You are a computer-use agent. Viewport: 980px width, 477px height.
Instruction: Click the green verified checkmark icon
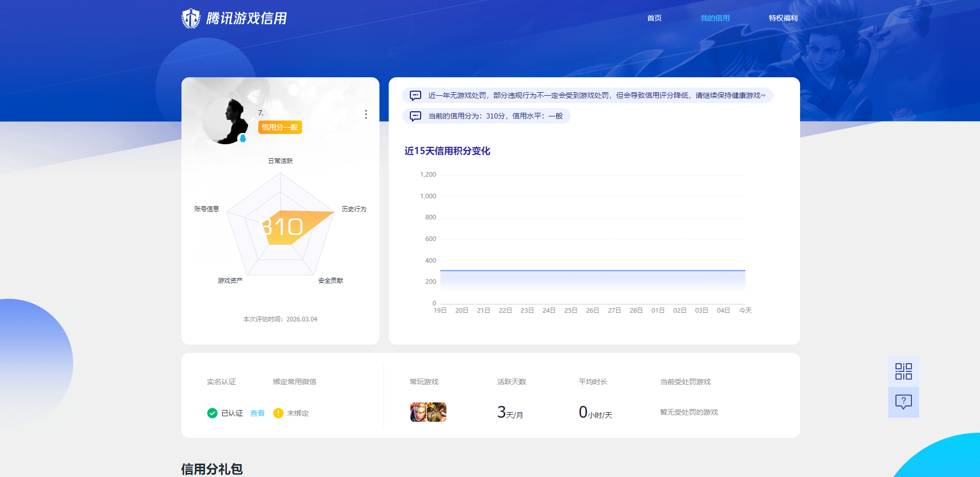(x=211, y=413)
